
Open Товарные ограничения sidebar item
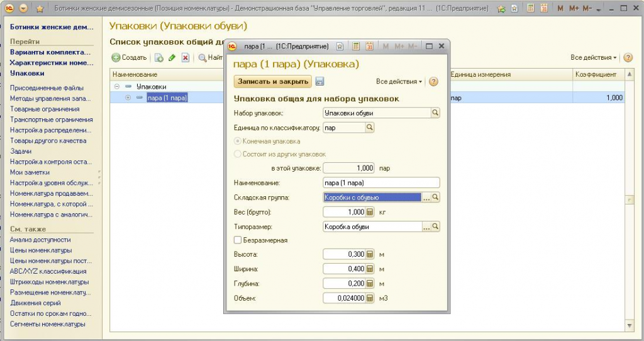[x=45, y=109]
